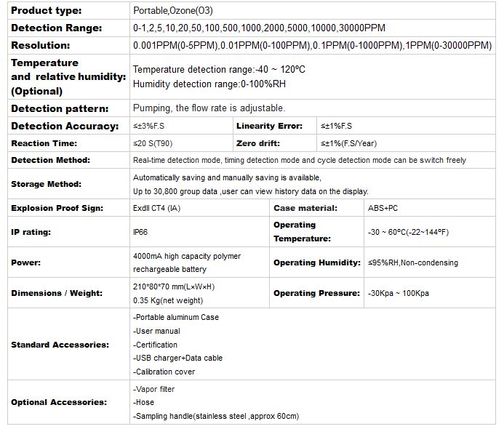Viewport: 504px width, 437px height.
Task: Click the 'Storage Method:' label
Action: point(47,184)
